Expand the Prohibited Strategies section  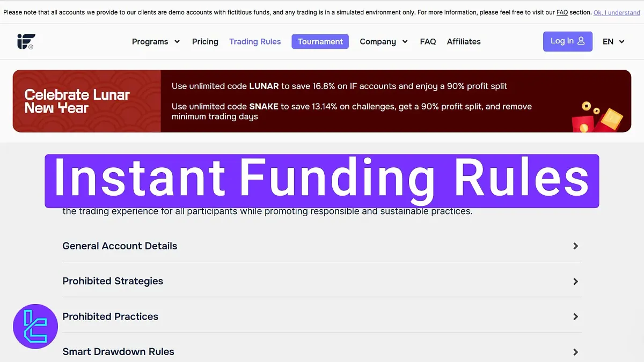pos(322,281)
